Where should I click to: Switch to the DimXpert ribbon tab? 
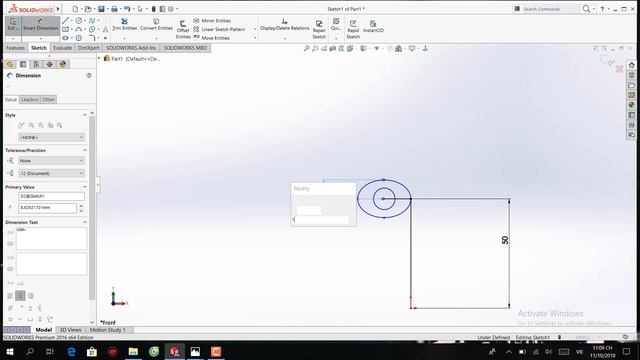(x=89, y=48)
